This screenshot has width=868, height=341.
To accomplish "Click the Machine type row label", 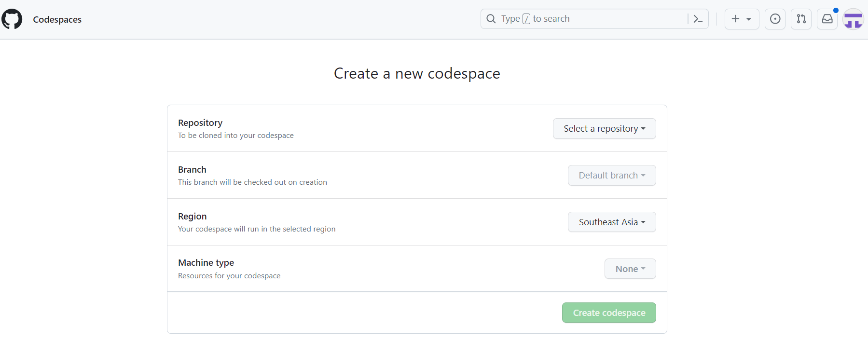I will click(x=206, y=263).
